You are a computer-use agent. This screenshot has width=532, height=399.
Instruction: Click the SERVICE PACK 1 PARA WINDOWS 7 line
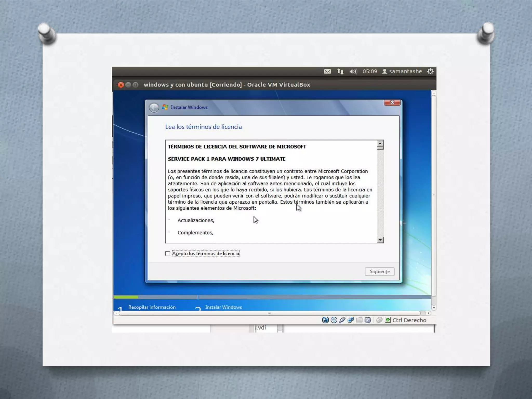tap(227, 159)
